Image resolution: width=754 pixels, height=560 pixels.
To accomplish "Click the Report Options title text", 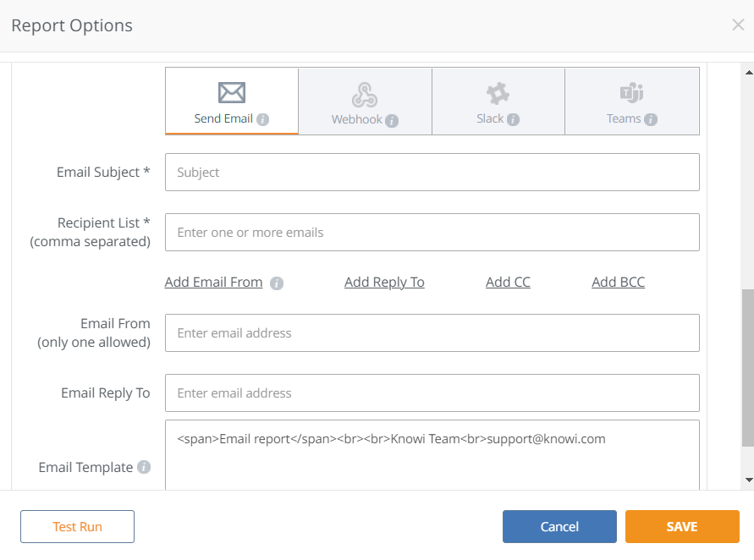I will coord(72,25).
